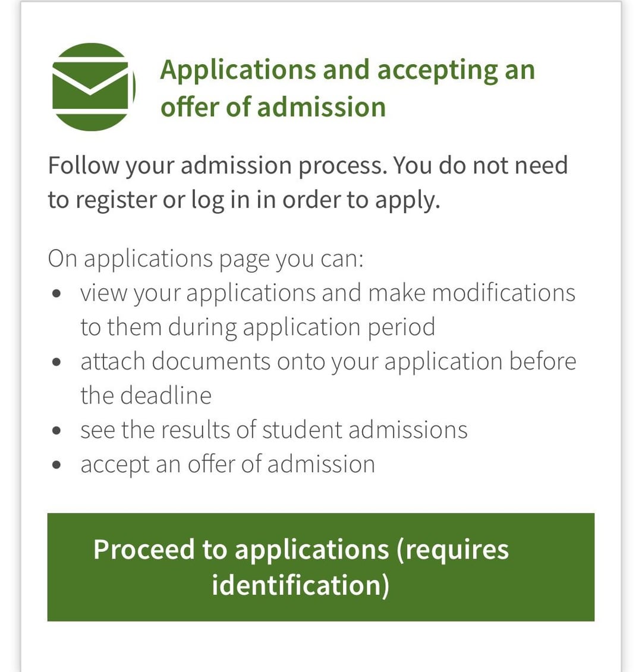This screenshot has width=642, height=672.
Task: Click 'Proceed to applications (requires identification)' button
Action: point(321,567)
